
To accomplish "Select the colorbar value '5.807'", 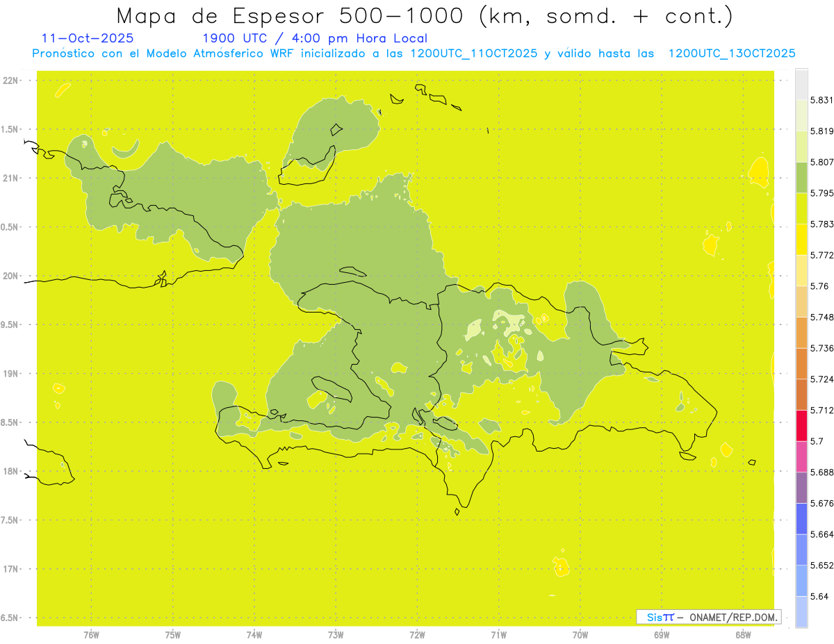I will 821,162.
